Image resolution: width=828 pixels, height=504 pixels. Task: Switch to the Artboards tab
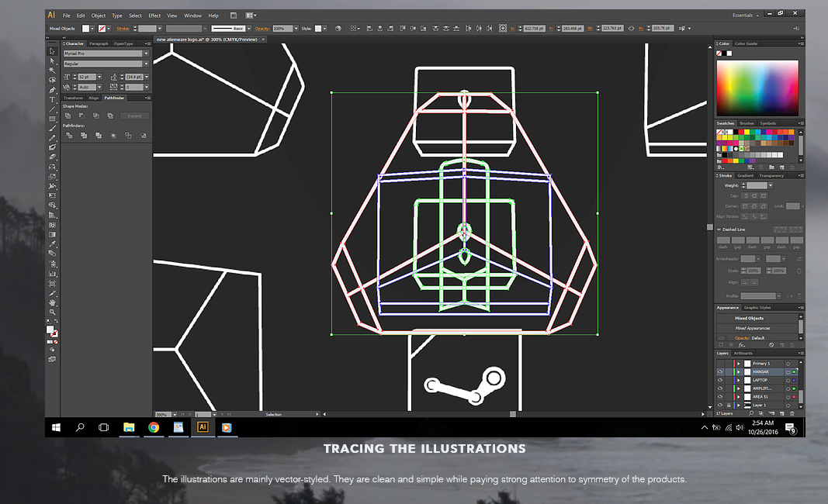coord(743,354)
